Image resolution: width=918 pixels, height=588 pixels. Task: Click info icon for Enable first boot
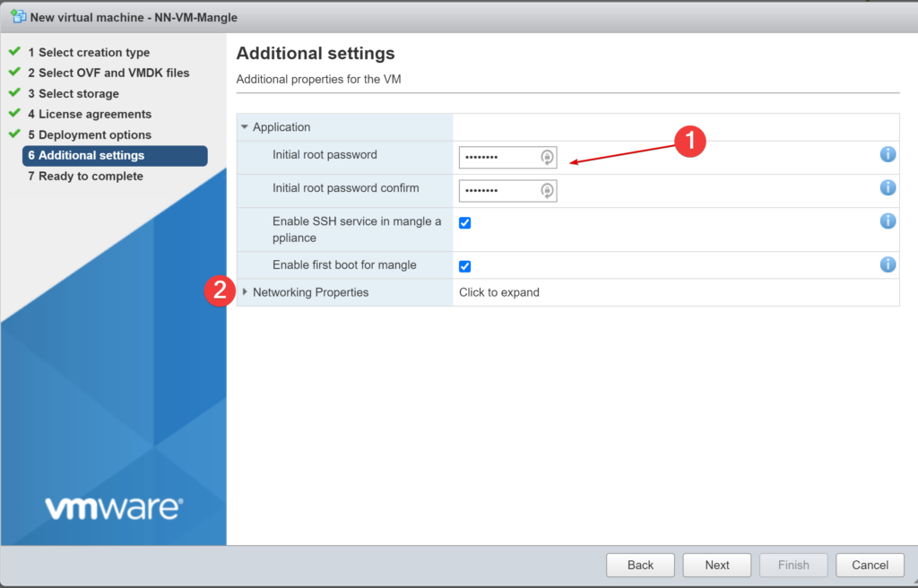tap(888, 264)
